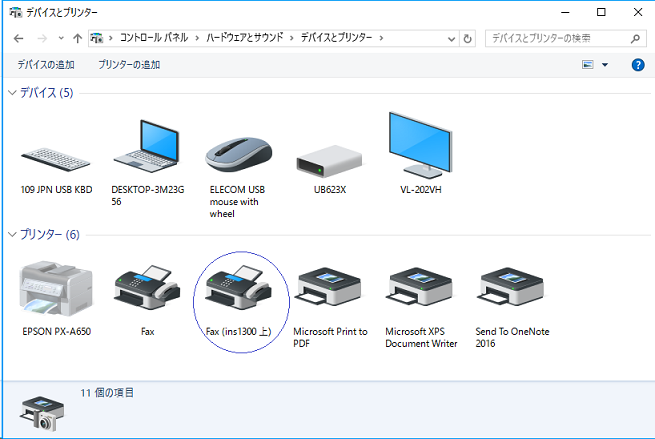Click the デバイス (5) group header text
The image size is (655, 439).
coord(46,92)
